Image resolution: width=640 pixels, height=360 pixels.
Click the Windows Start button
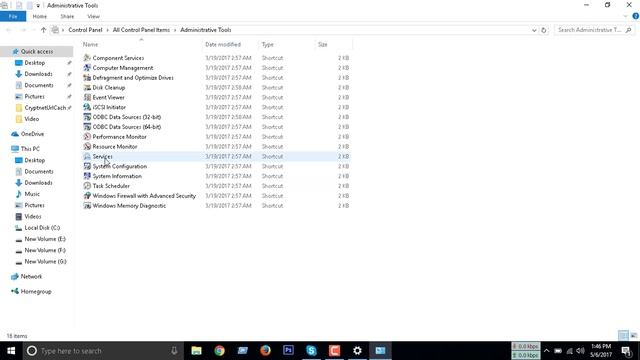[x=11, y=351]
